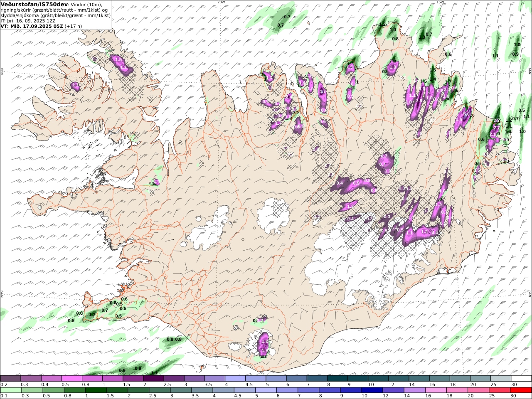Pick the 2 swatch in lower rain legend row
This screenshot has width=532, height=399.
138,390
